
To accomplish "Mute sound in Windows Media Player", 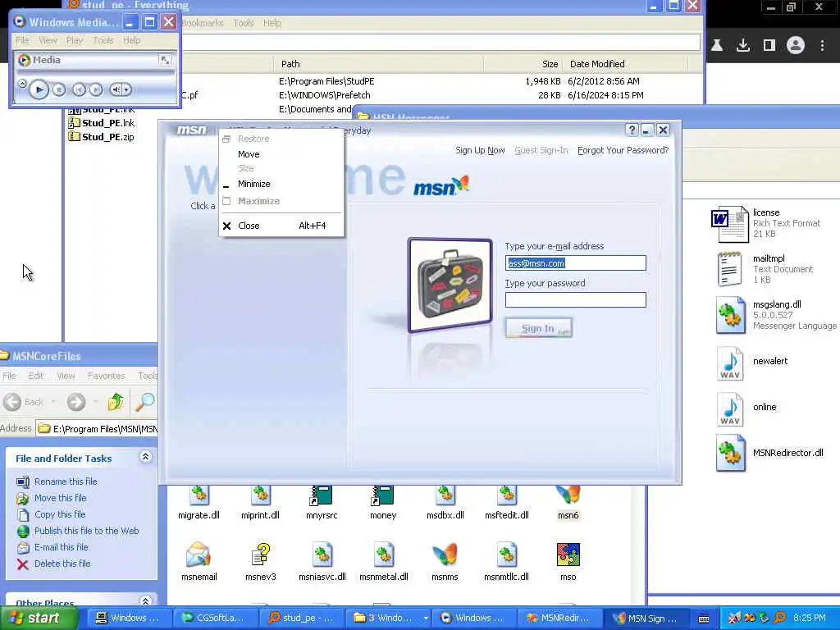I will (116, 90).
